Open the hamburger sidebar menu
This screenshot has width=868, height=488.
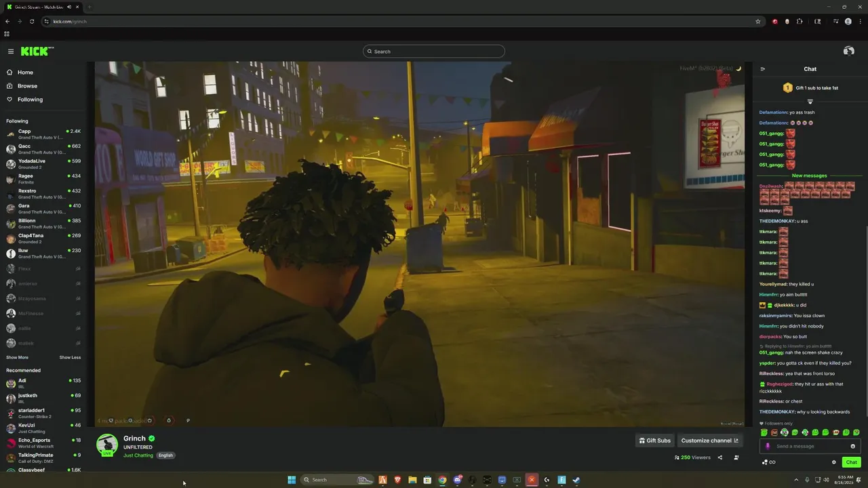[11, 52]
